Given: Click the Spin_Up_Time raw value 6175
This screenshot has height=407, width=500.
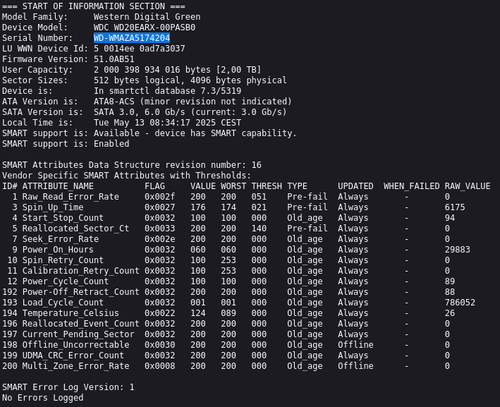Looking at the screenshot, I should (x=455, y=207).
